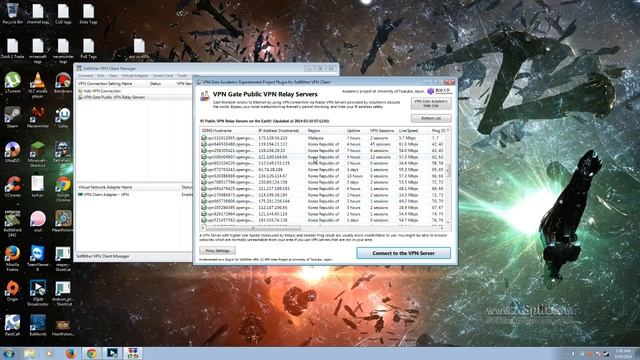
Task: Launch osu! from the desktop
Action: (38, 222)
